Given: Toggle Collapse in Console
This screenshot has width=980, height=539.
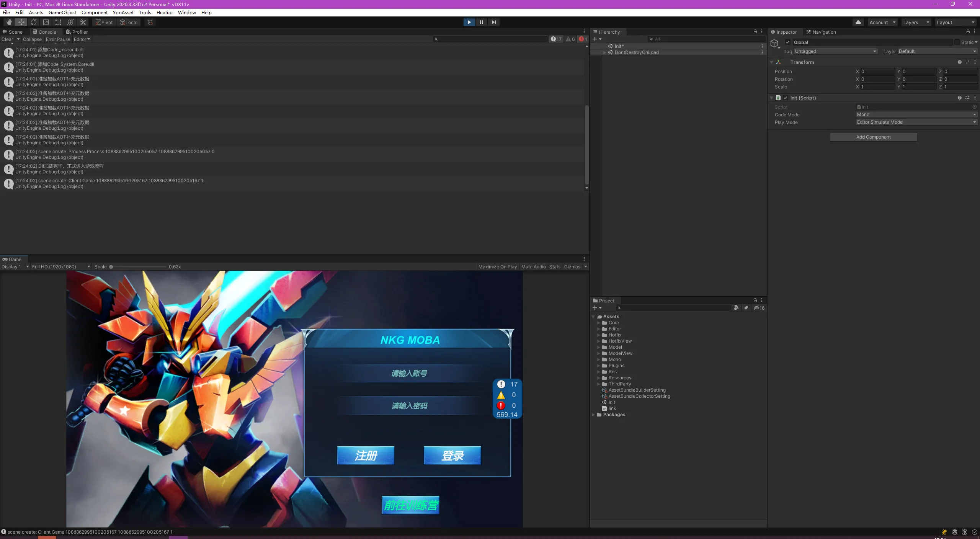Looking at the screenshot, I should 32,39.
